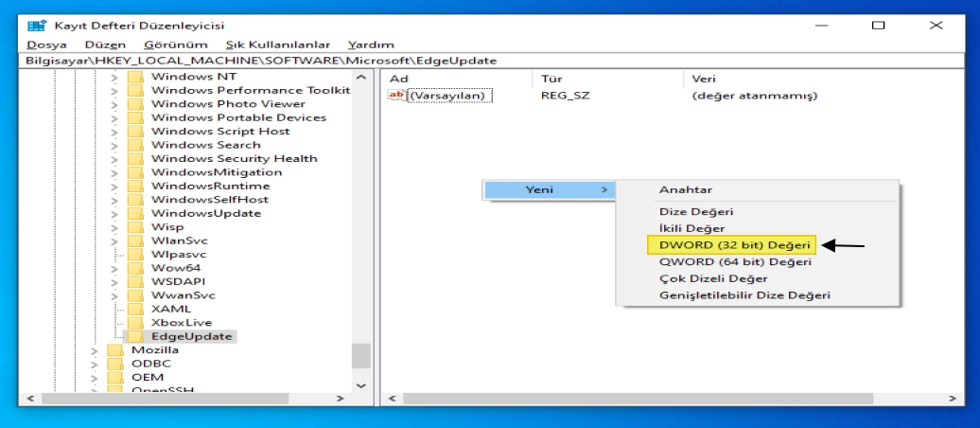Click the Registry Editor title bar icon
This screenshot has width=980, height=428.
pyautogui.click(x=37, y=26)
